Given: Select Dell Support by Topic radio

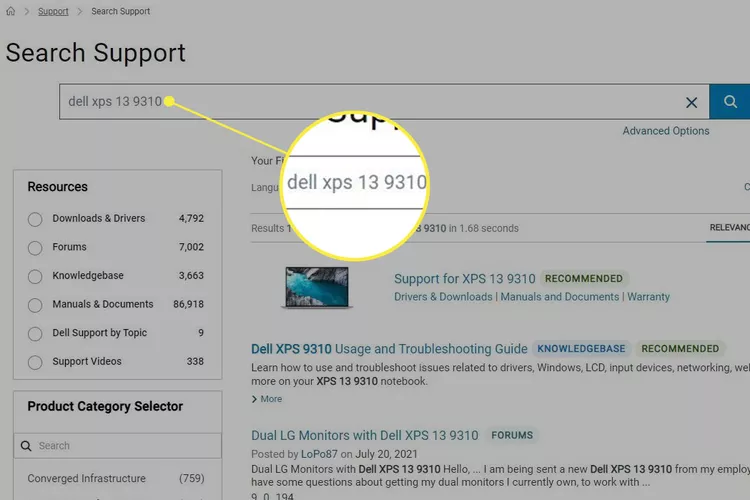Looking at the screenshot, I should [35, 333].
